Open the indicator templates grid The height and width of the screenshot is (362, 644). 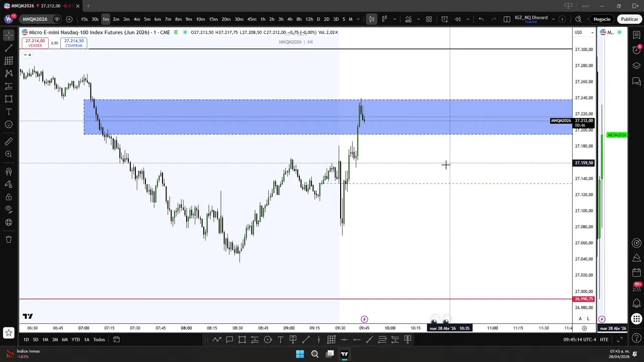(x=429, y=19)
